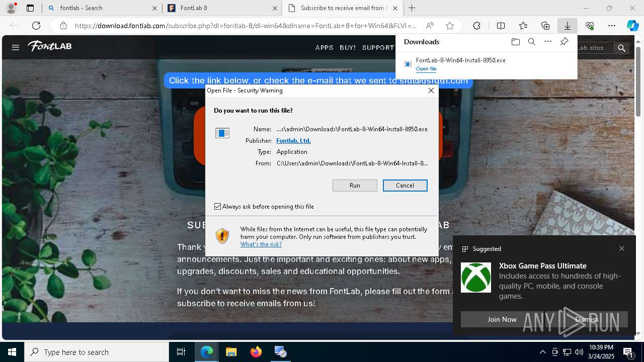This screenshot has width=644, height=362.
Task: Open Task View on the taskbar
Action: (181, 352)
